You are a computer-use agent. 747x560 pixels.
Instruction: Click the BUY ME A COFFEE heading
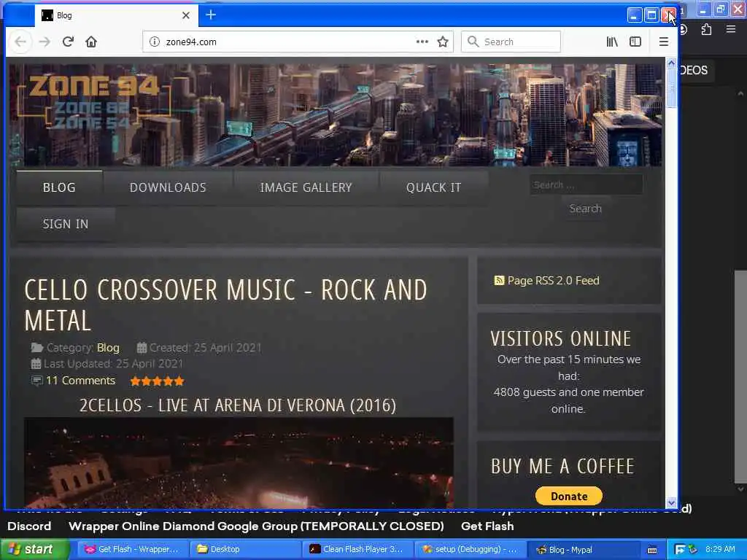[562, 466]
